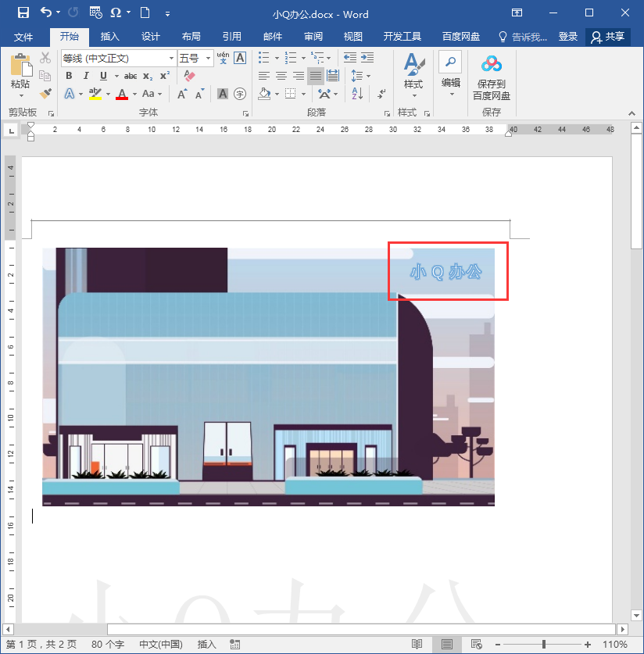Click the zoom slider handle

(x=544, y=644)
